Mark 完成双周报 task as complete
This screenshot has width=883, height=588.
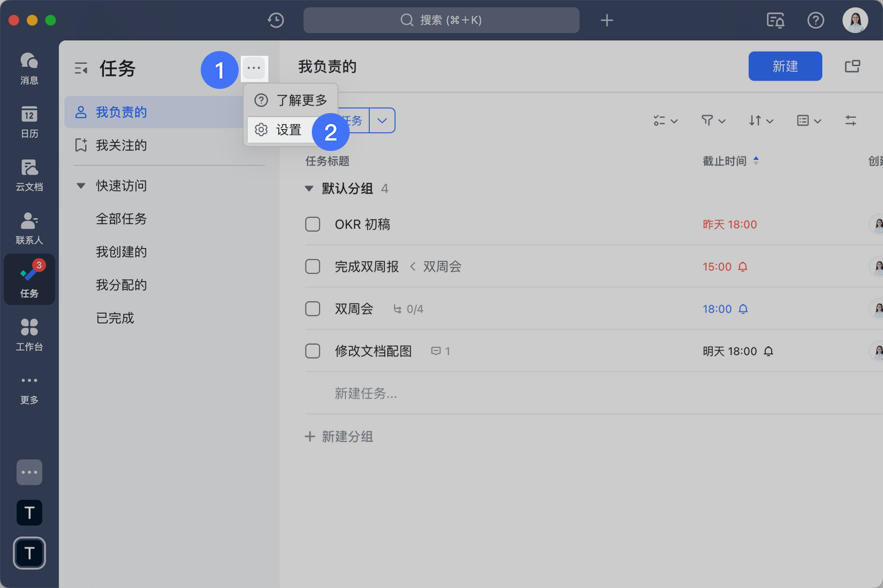(312, 267)
